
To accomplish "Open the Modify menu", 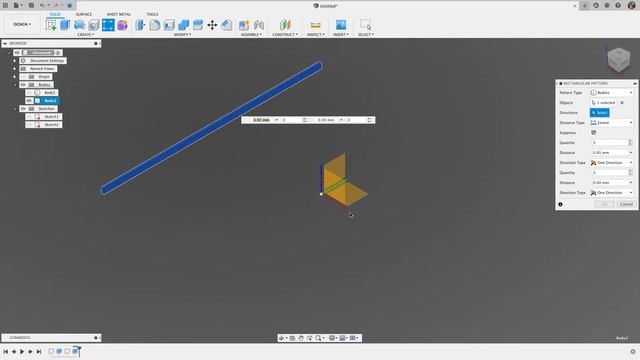I will tap(182, 35).
